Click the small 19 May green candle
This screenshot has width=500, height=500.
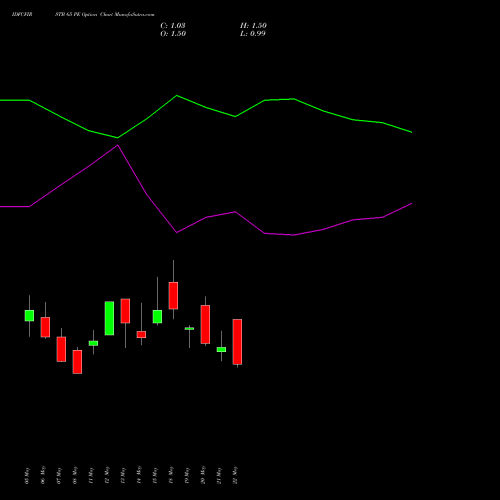pos(189,329)
